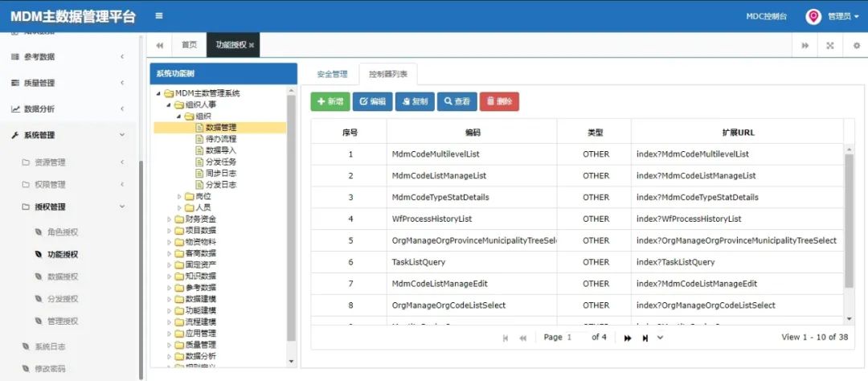Close the 功能授权 tab
The image size is (868, 381).
pos(252,45)
